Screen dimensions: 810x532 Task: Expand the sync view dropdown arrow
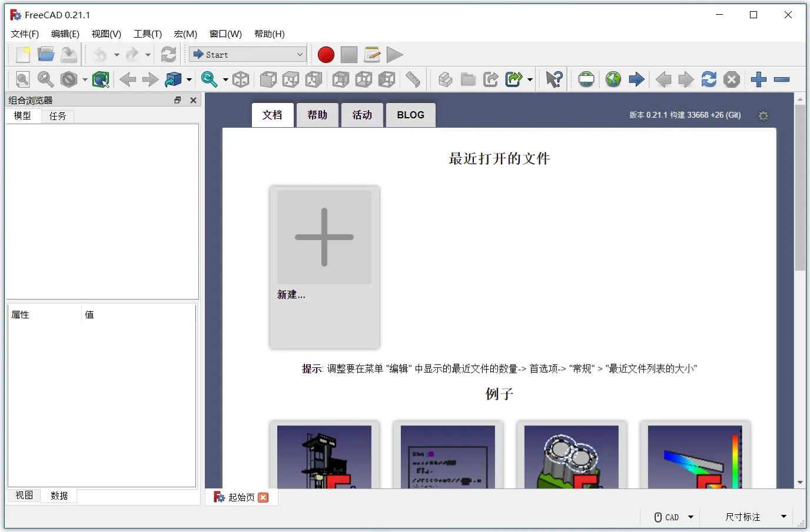coord(225,79)
